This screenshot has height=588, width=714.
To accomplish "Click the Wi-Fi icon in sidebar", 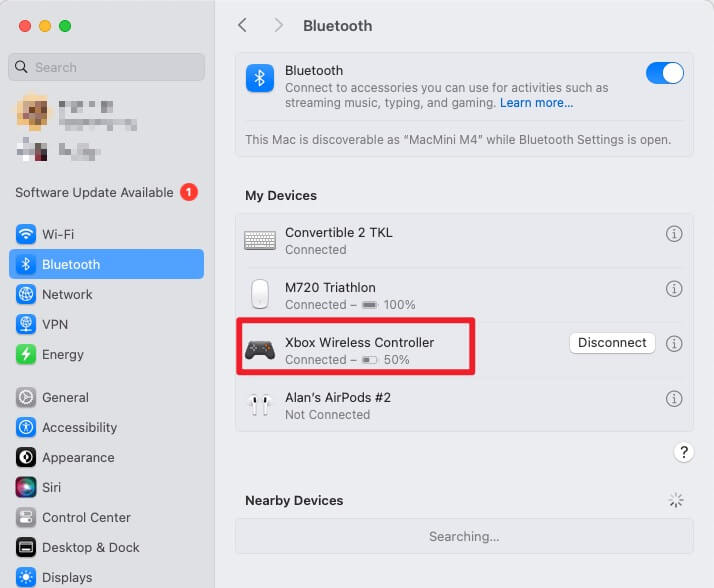I will click(26, 234).
